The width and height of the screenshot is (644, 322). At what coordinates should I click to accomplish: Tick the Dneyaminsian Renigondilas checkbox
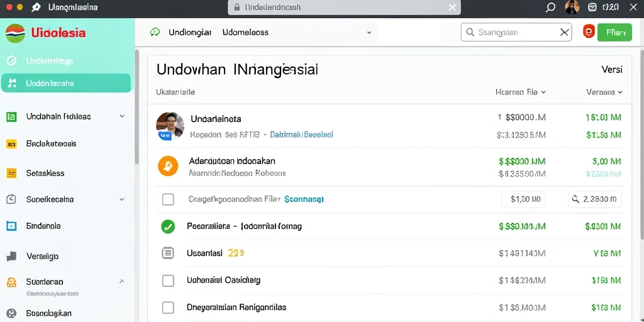point(168,307)
